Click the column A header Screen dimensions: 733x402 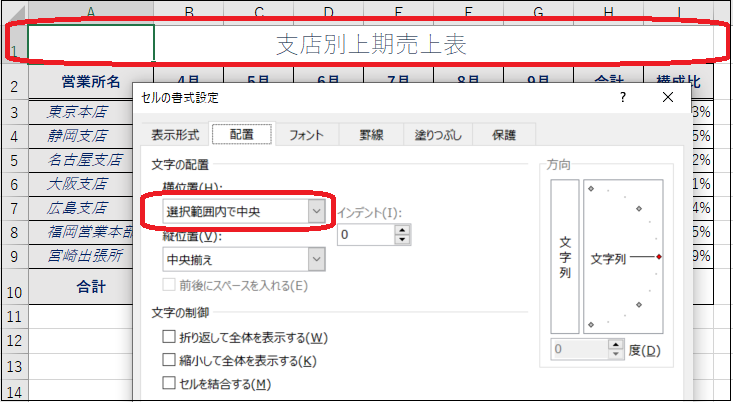pyautogui.click(x=91, y=11)
